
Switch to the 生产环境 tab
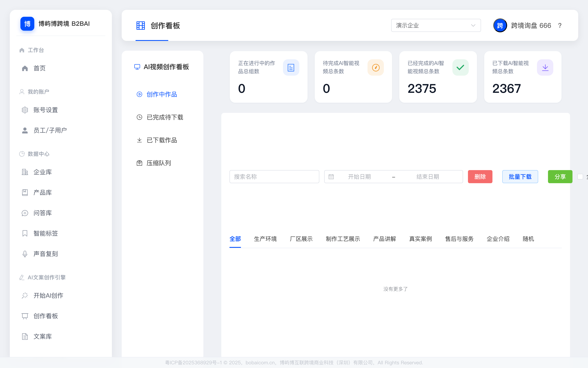coord(265,239)
